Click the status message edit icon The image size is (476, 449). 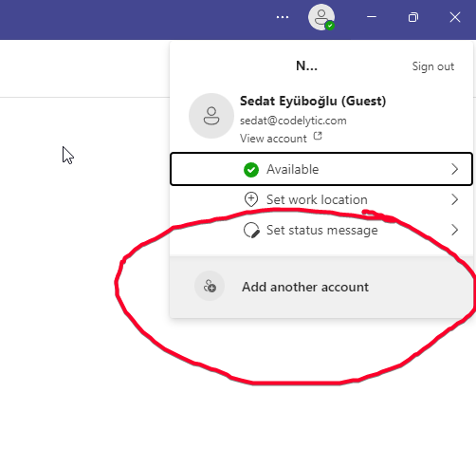pyautogui.click(x=251, y=230)
